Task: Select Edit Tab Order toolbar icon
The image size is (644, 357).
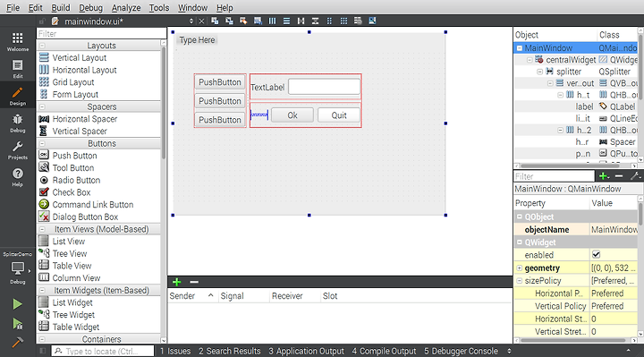Action: pyautogui.click(x=258, y=21)
